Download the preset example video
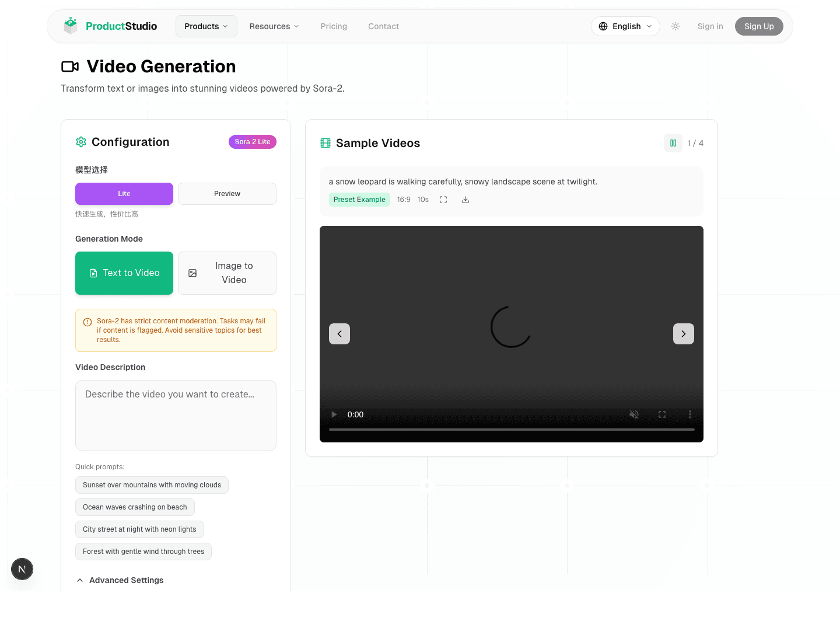 tap(466, 200)
